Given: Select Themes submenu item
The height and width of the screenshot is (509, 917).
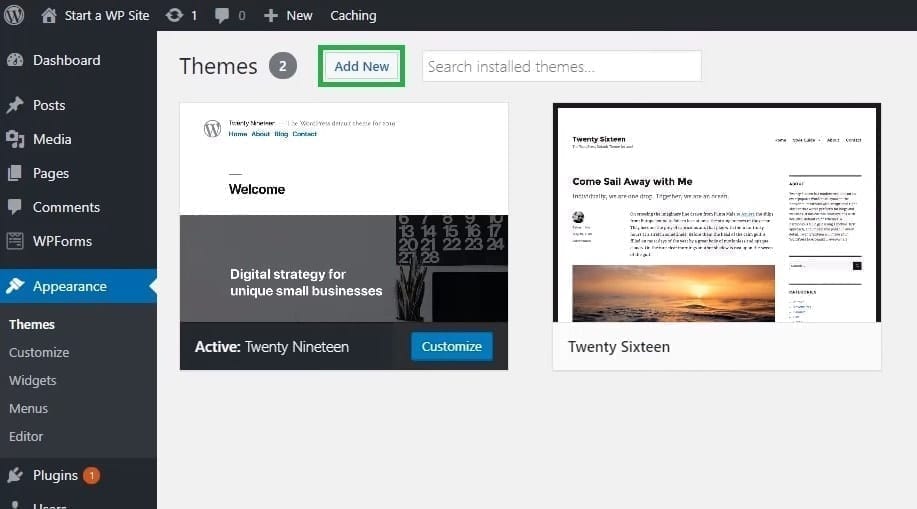Looking at the screenshot, I should 32,324.
